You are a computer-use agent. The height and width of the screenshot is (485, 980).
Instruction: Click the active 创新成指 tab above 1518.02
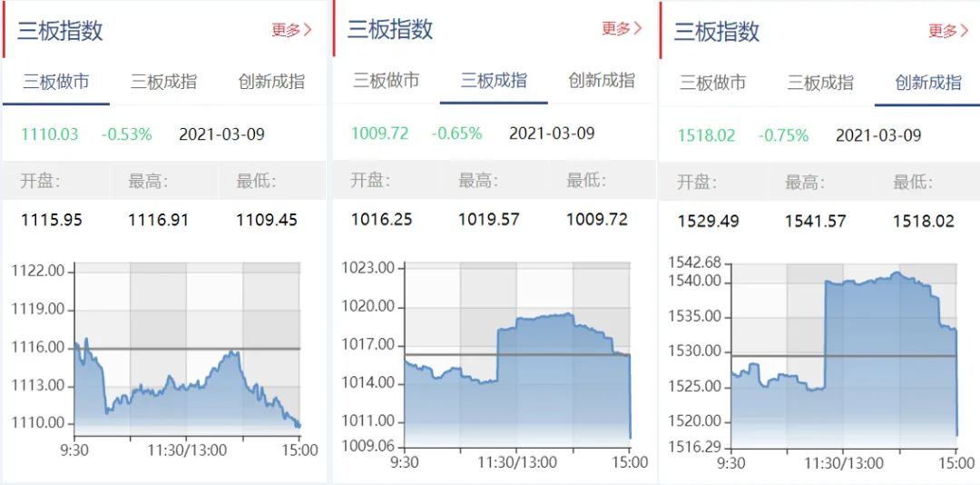(928, 83)
